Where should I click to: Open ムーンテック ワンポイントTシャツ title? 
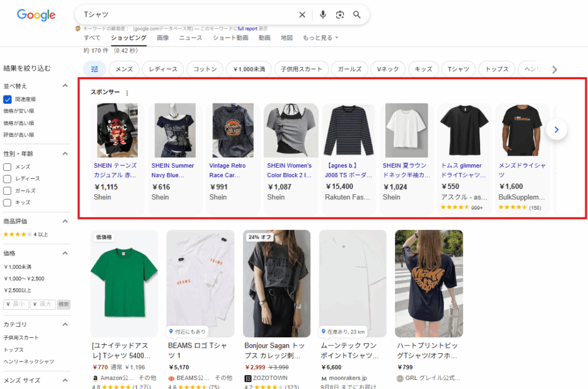[350, 351]
